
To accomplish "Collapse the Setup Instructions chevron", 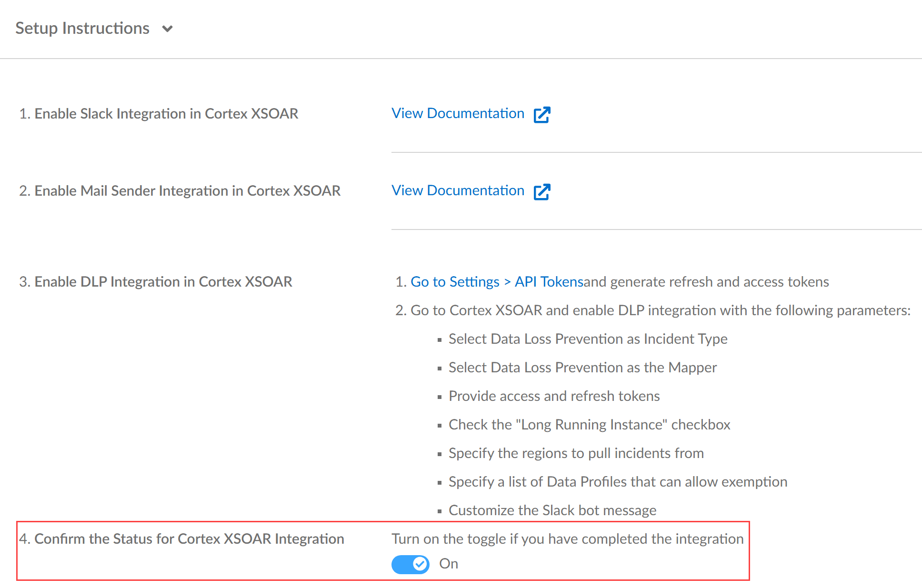I will 167,29.
